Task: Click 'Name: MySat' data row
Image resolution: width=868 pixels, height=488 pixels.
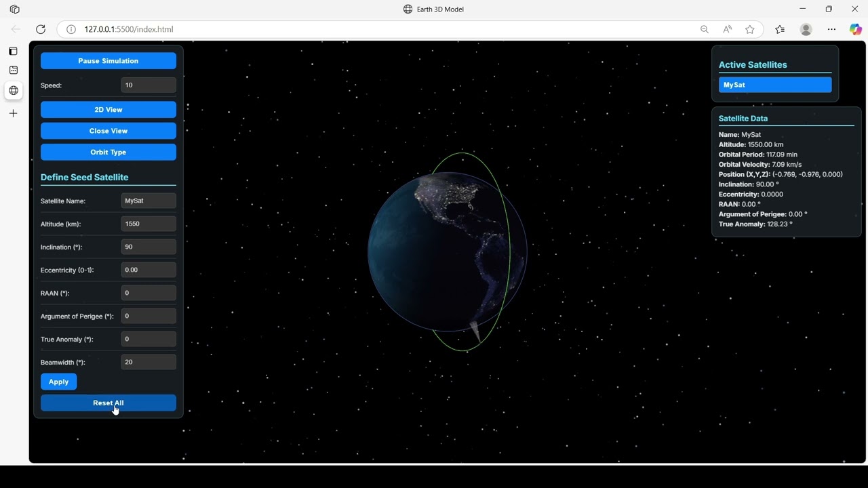Action: point(740,135)
